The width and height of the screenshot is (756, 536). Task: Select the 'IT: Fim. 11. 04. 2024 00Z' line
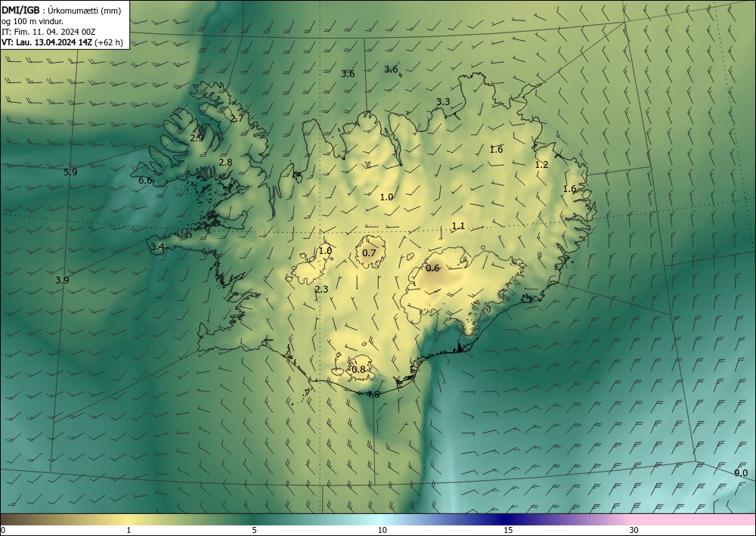pos(48,32)
